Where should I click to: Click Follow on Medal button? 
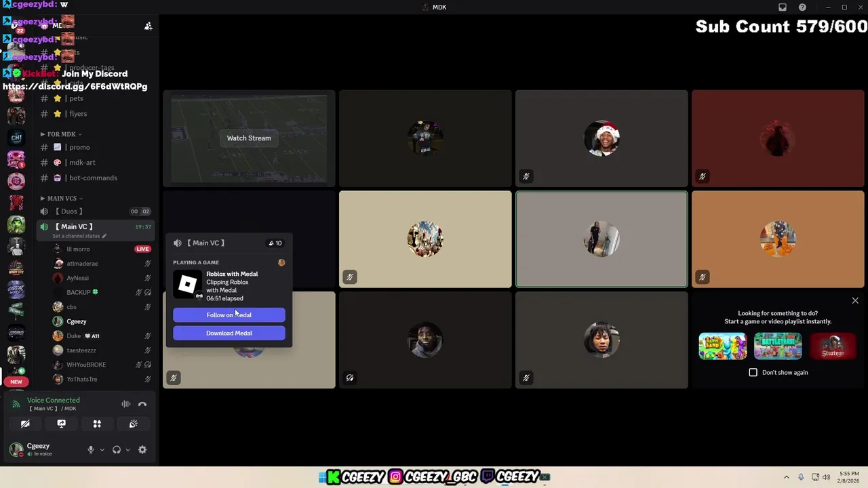coord(229,315)
